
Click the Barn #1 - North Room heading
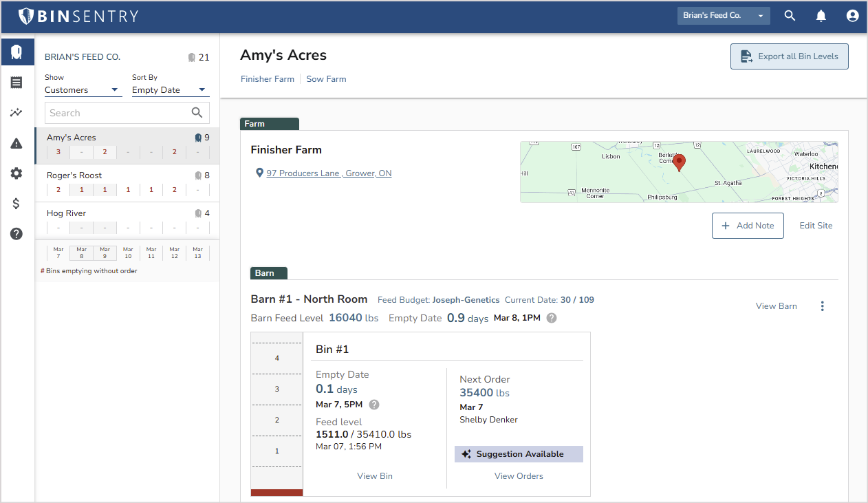point(310,299)
